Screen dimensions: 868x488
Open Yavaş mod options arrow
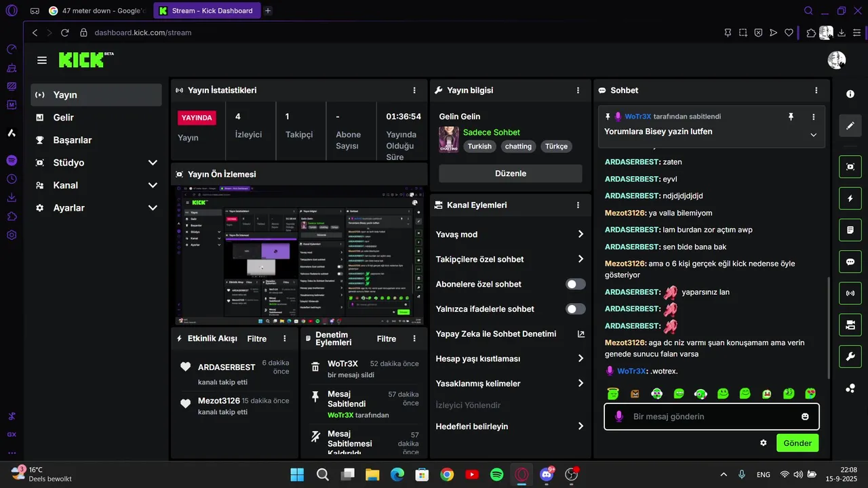(x=580, y=235)
